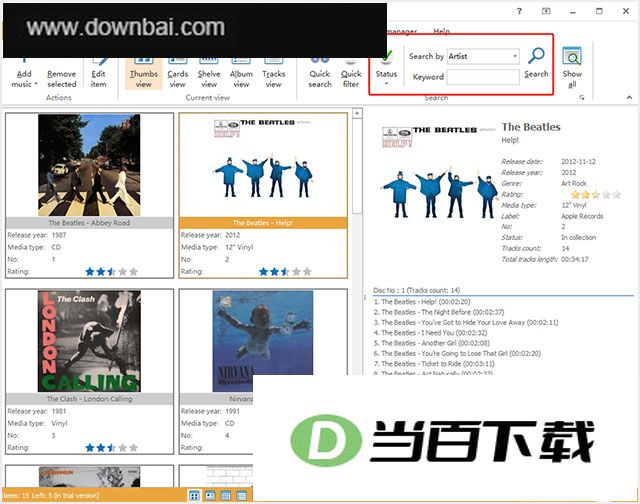This screenshot has height=504, width=640.
Task: Open Quick search
Action: (320, 73)
